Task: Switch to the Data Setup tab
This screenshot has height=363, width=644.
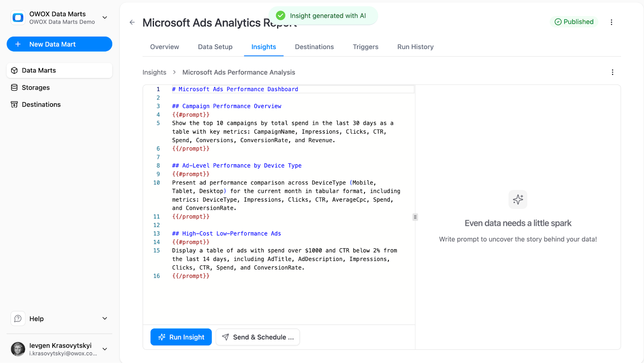Action: click(215, 47)
